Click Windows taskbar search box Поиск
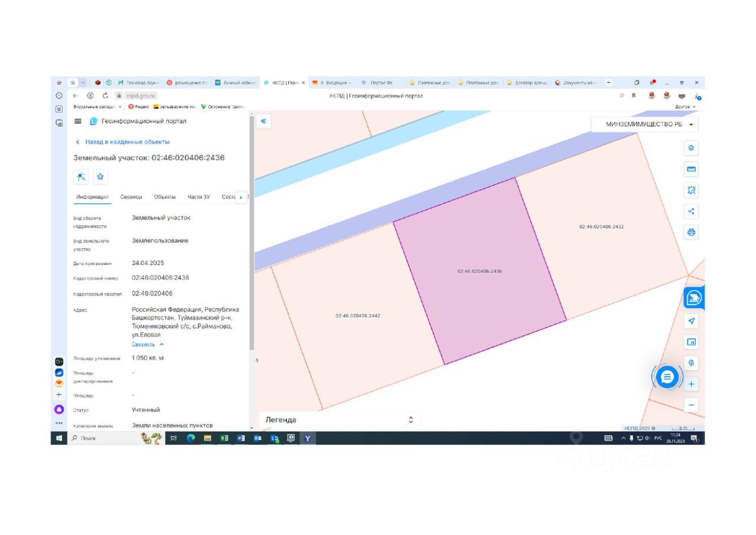The width and height of the screenshot is (756, 535). point(103,438)
